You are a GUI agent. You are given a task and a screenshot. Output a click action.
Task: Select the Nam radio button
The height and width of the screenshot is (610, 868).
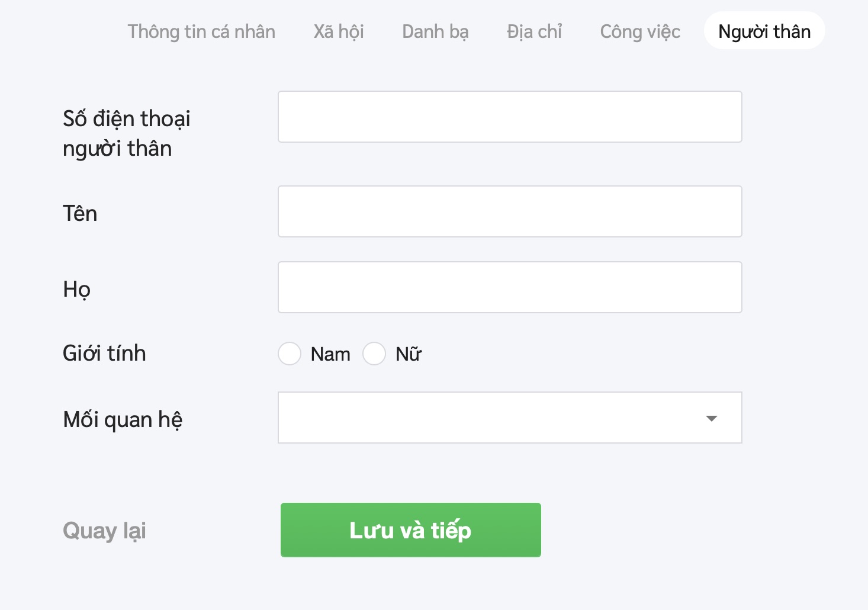click(x=290, y=354)
